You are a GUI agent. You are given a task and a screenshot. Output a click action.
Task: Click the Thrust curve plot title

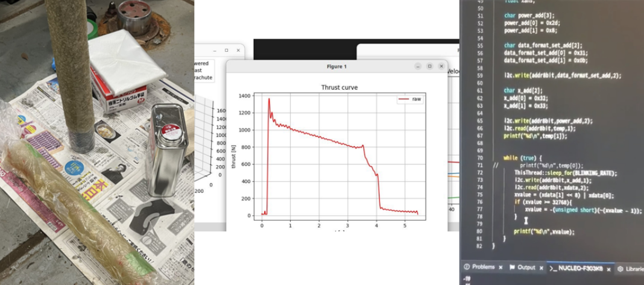[x=340, y=87]
